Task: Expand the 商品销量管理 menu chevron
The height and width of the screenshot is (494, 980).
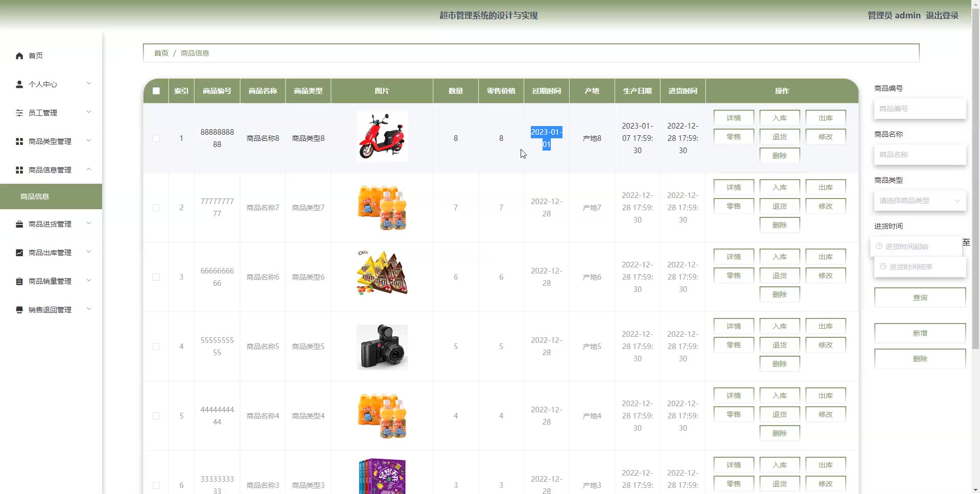Action: click(x=89, y=281)
